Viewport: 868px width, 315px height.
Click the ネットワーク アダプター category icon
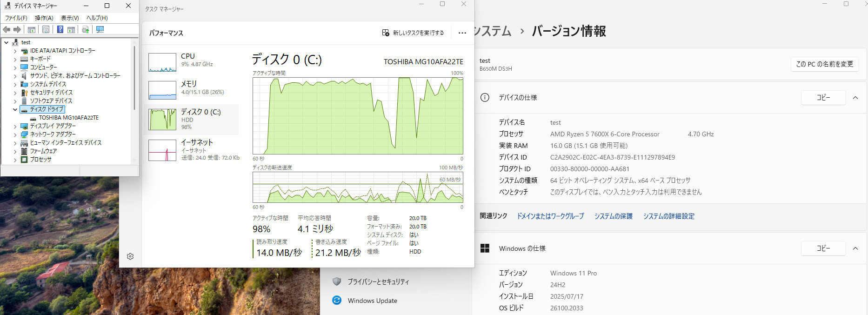coord(24,134)
